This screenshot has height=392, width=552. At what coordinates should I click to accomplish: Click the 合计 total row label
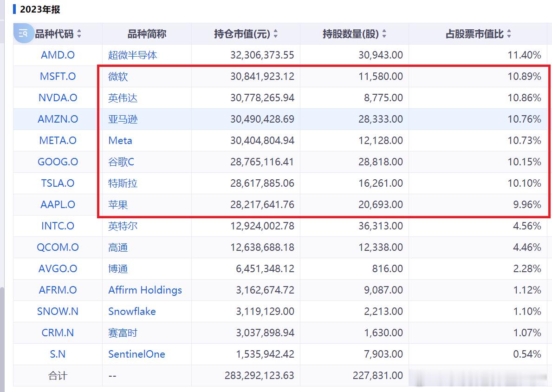click(x=58, y=375)
